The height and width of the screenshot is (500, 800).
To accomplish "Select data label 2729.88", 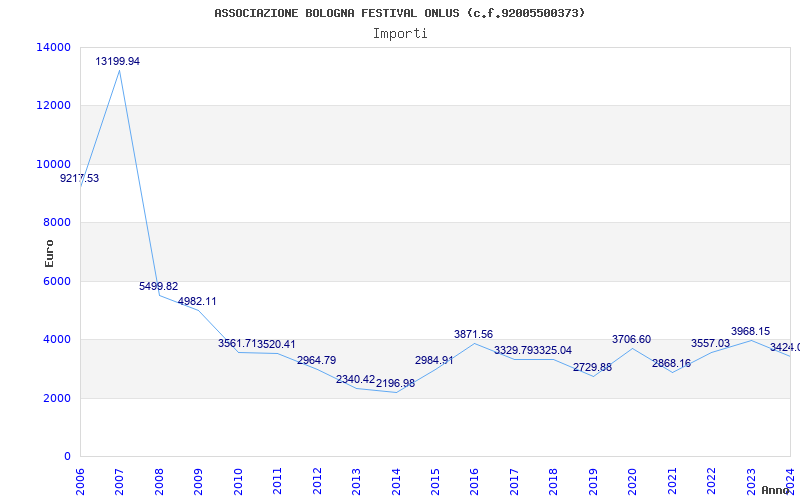I will [592, 367].
